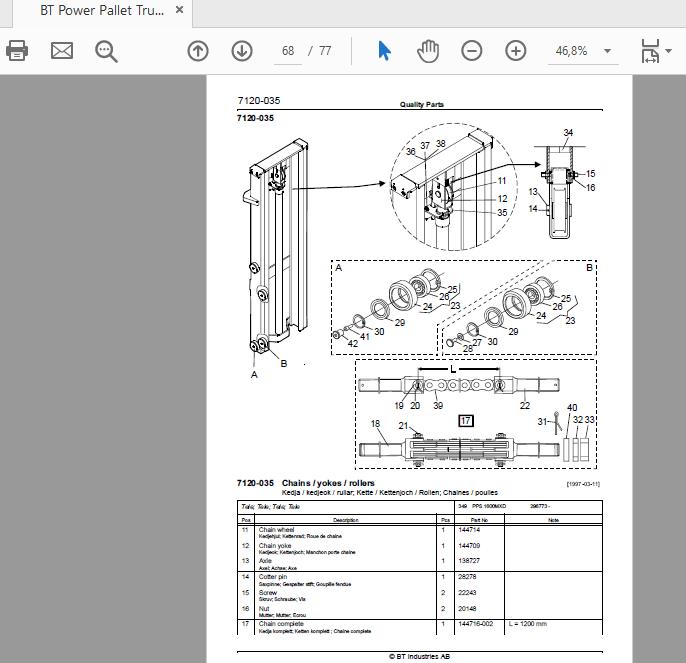Click the 'Chains / yokes / rollers' title
The width and height of the screenshot is (686, 663).
[328, 483]
